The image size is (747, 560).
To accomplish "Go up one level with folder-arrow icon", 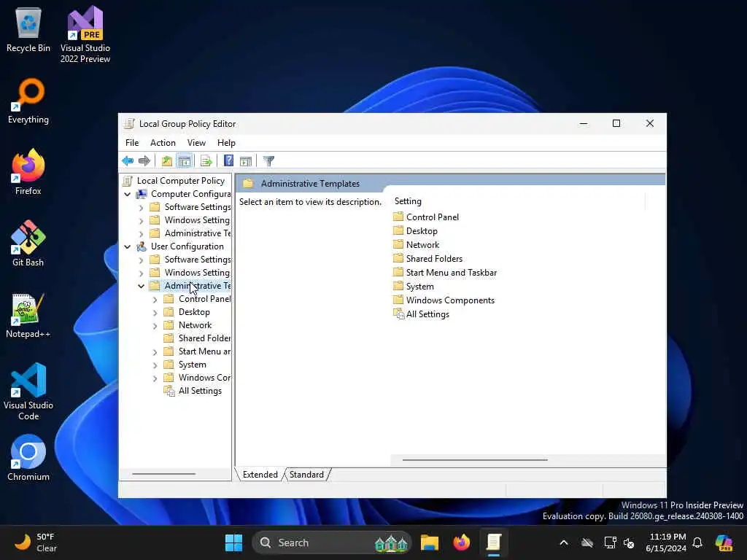I will pos(167,161).
